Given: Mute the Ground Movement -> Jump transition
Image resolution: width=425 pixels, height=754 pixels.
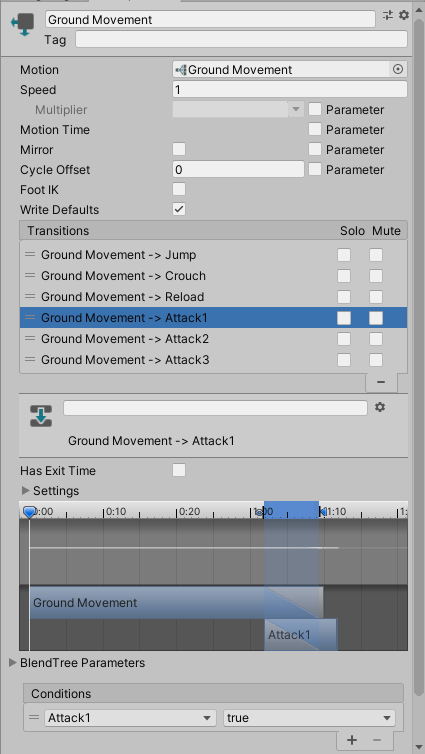Looking at the screenshot, I should coord(376,255).
